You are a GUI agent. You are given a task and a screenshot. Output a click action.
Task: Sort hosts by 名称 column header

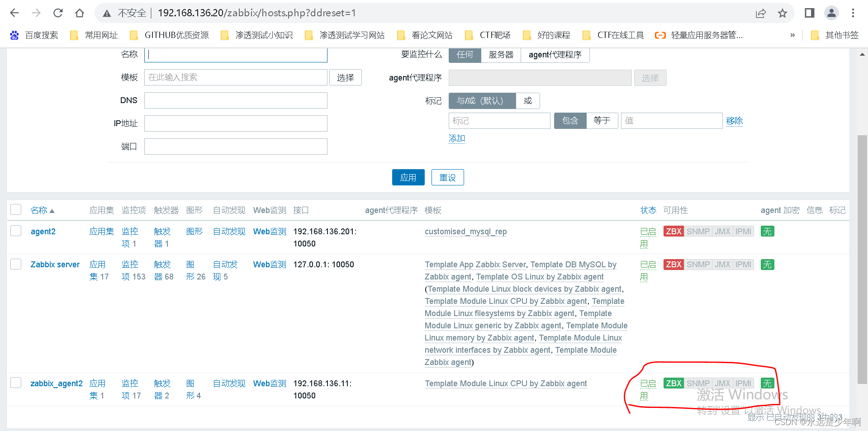coord(43,210)
